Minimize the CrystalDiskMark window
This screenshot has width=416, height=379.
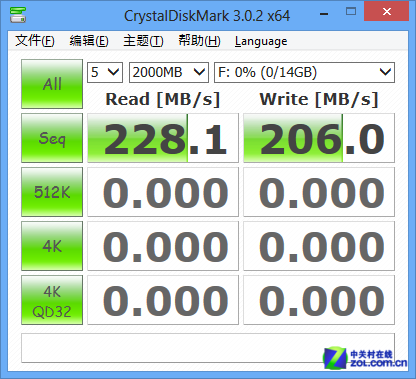point(324,14)
